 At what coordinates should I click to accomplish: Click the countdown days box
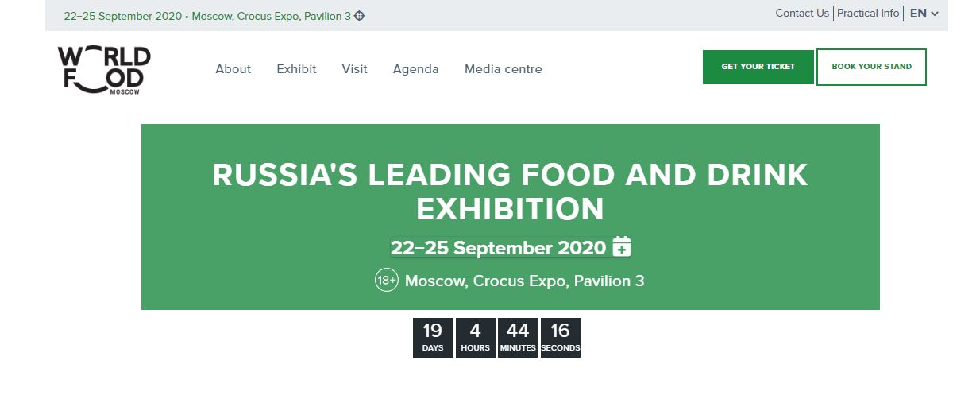(x=433, y=338)
